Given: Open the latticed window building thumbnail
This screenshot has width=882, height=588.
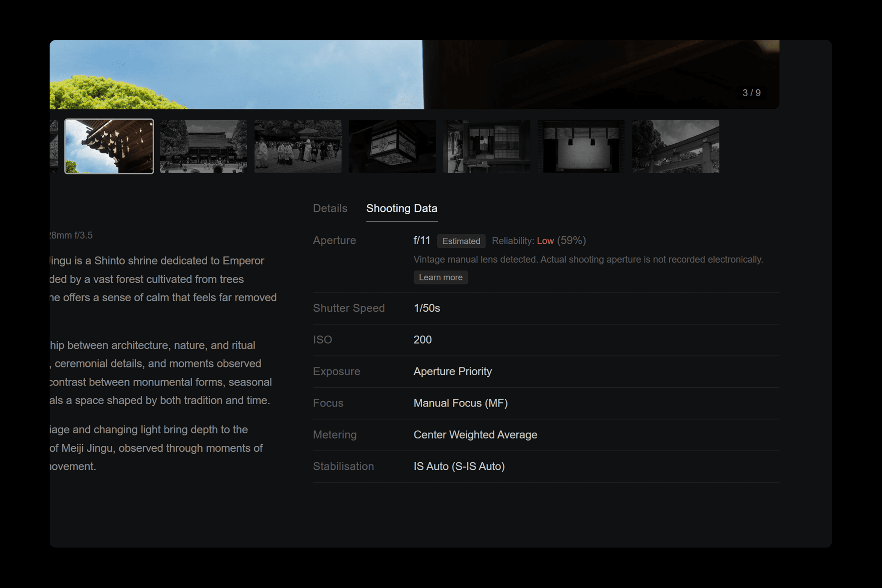Looking at the screenshot, I should tap(487, 146).
